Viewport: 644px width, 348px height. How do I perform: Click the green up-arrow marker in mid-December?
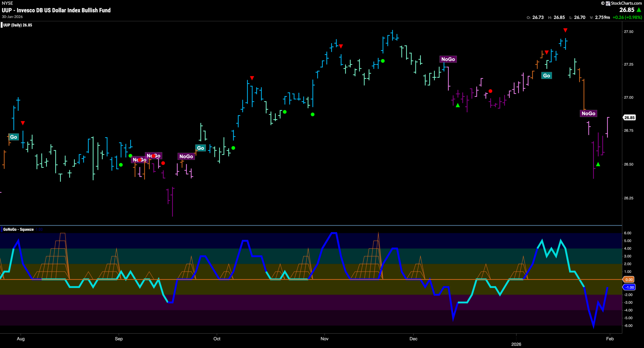tap(458, 105)
